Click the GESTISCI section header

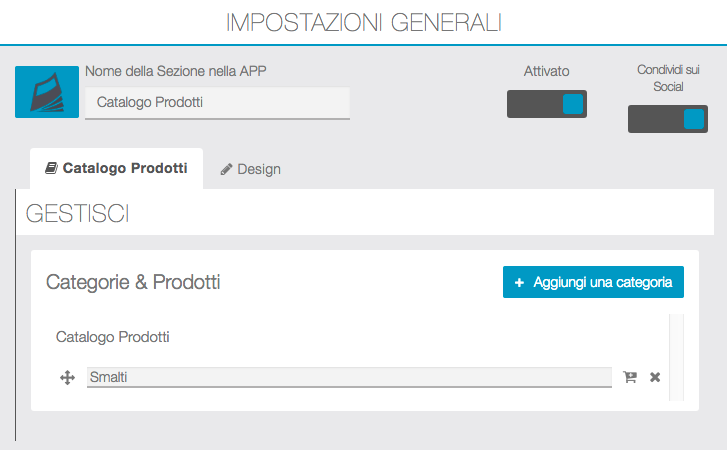click(x=78, y=213)
